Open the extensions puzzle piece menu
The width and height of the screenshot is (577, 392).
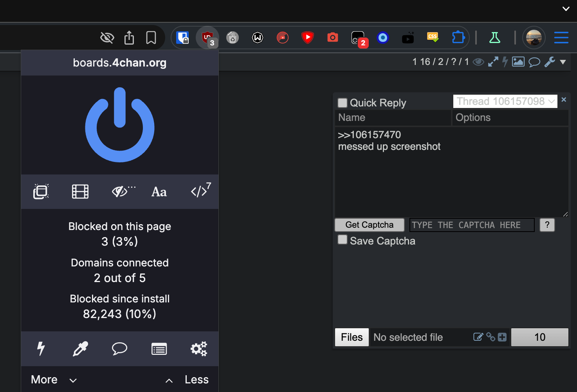[x=458, y=38]
